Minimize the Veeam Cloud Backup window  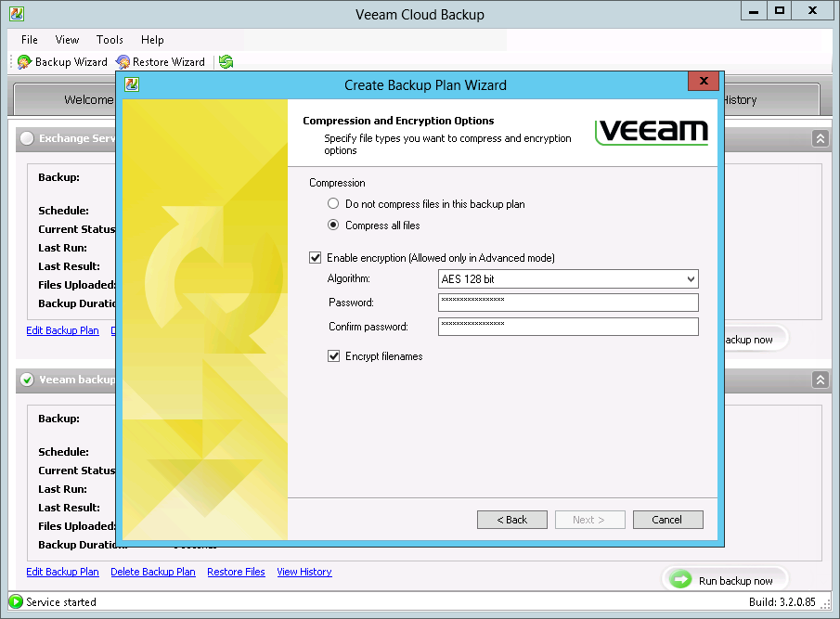tap(754, 11)
